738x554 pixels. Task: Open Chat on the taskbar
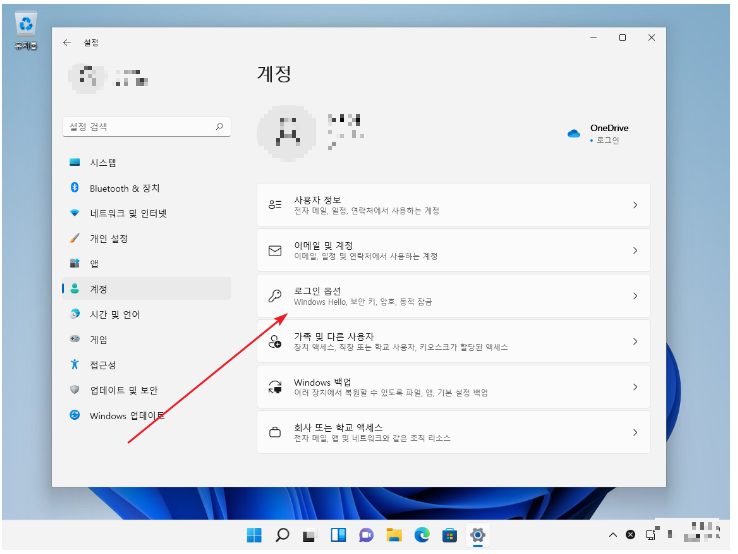[366, 535]
